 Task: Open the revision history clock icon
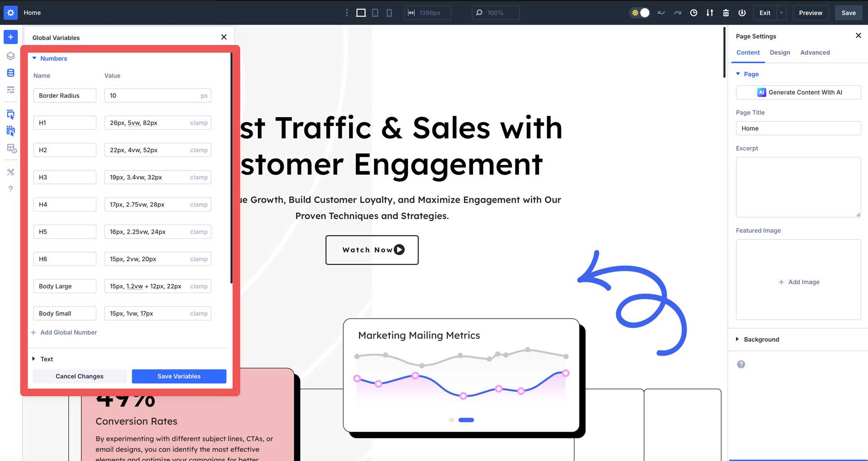coord(693,13)
